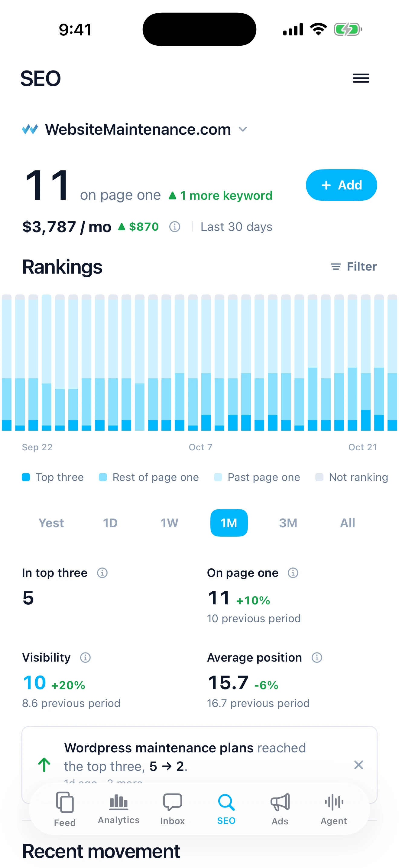
Task: Click the Oct 7 axis label
Action: click(x=200, y=447)
